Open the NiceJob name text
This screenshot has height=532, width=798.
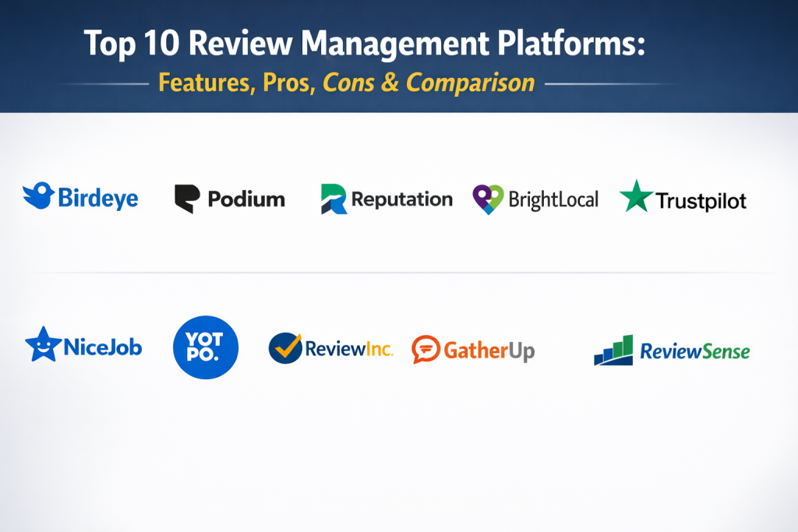103,347
